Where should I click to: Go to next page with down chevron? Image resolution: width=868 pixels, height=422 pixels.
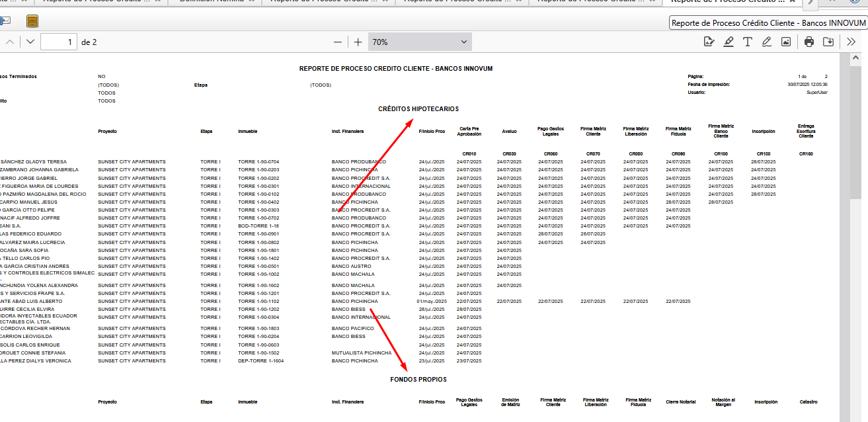point(30,42)
